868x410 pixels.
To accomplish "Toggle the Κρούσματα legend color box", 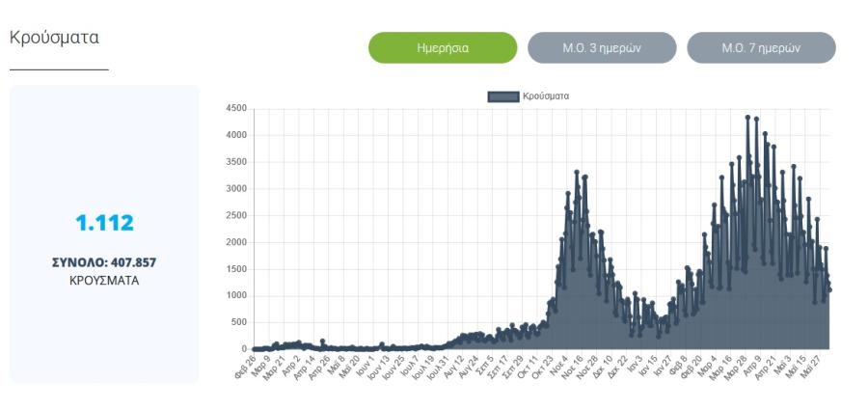I will coord(503,96).
